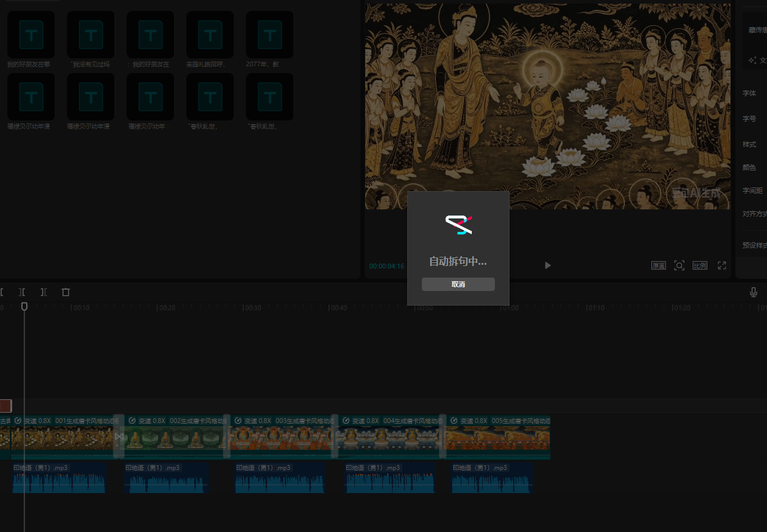Click the speed icon on clip 005
The image size is (767, 532).
(454, 421)
